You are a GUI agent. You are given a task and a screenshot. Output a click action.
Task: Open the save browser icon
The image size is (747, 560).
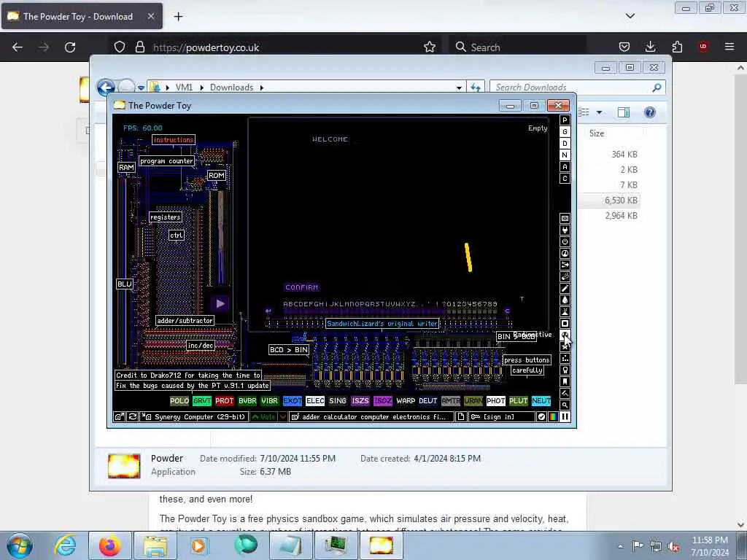coord(119,416)
